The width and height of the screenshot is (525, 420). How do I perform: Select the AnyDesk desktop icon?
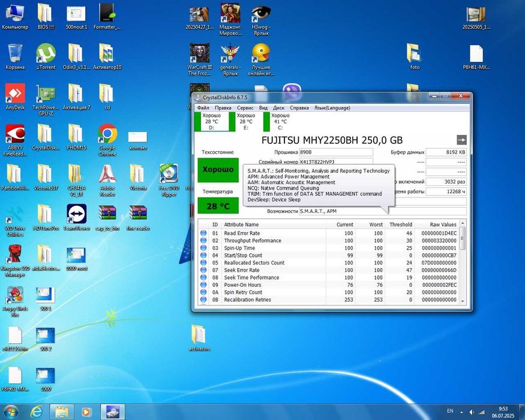[15, 94]
